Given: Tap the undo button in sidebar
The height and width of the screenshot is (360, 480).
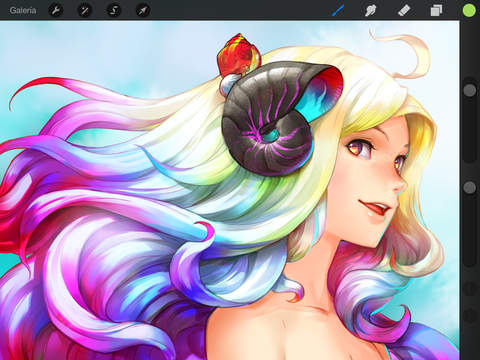Looking at the screenshot, I should click(x=470, y=289).
